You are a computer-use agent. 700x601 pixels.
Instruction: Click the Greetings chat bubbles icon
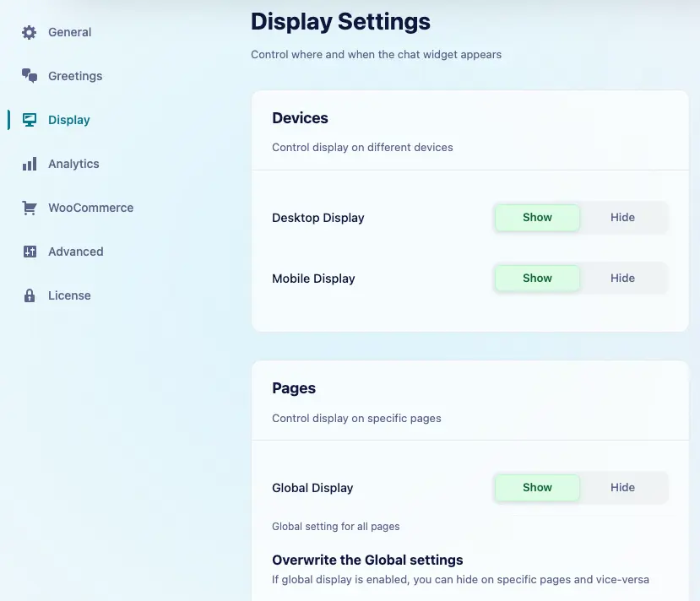click(x=30, y=76)
